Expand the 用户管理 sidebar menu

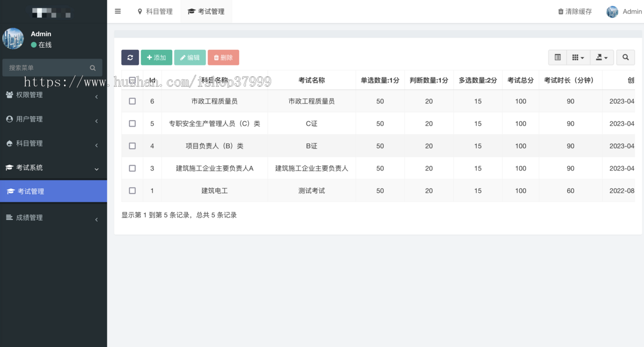pos(53,119)
